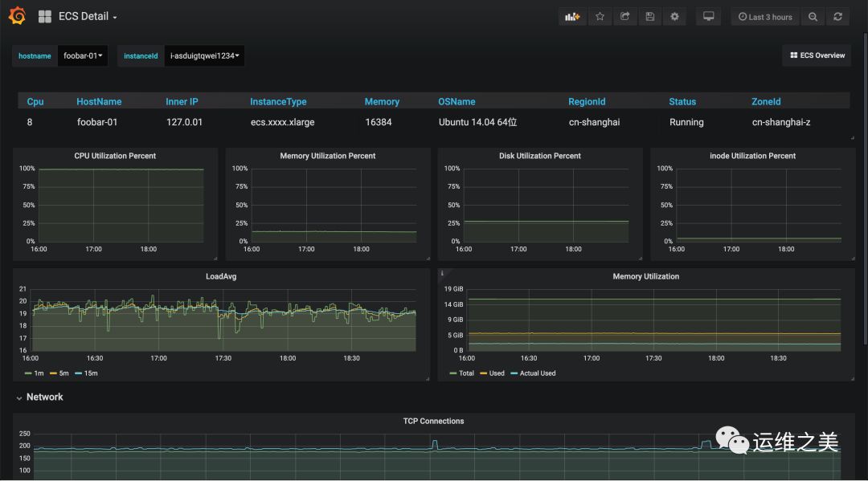
Task: Select the cn-shanghai-z zone cell
Action: [781, 122]
